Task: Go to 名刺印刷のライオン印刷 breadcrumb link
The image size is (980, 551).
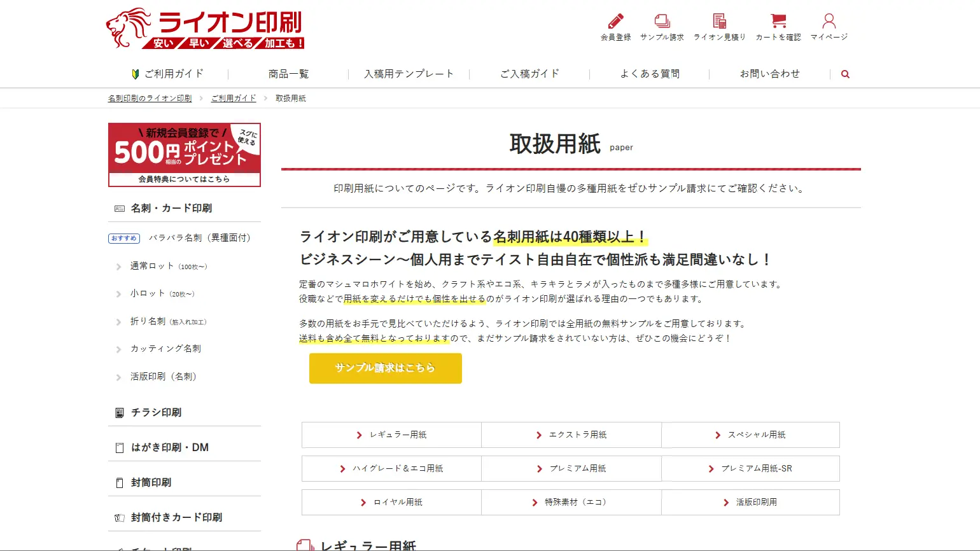Action: tap(150, 98)
